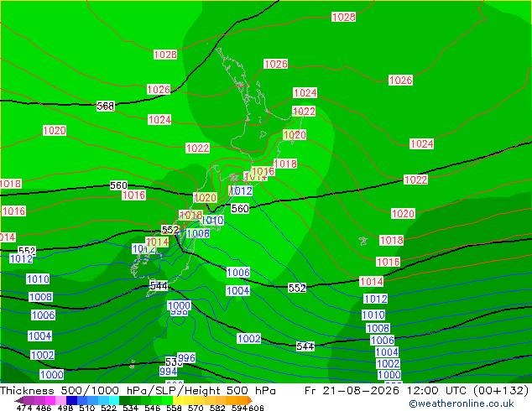The height and width of the screenshot is (411, 532).
Task: Click the '486' value in the legend
Action: click(x=44, y=408)
